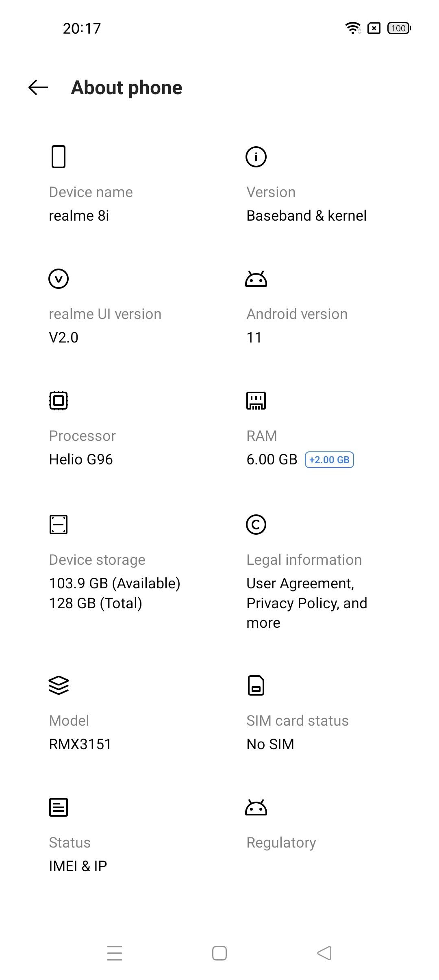
Task: Open Baseband & kernel version details
Action: tap(306, 216)
